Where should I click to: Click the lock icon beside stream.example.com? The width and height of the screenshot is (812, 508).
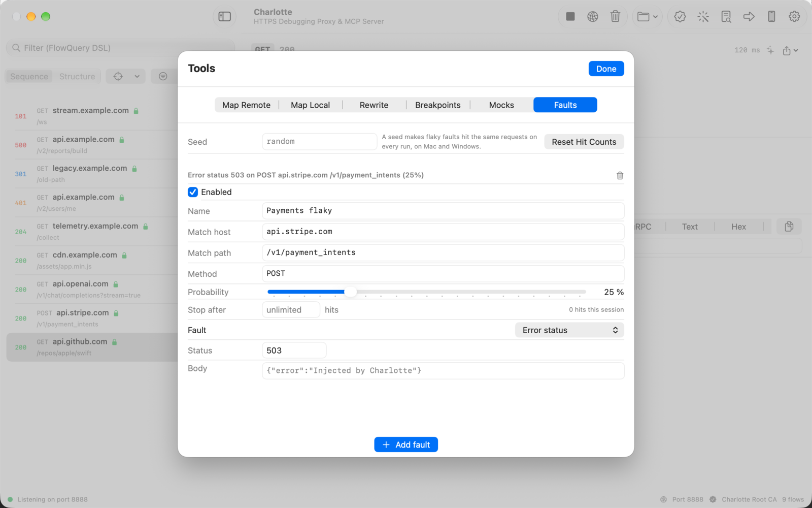point(136,111)
